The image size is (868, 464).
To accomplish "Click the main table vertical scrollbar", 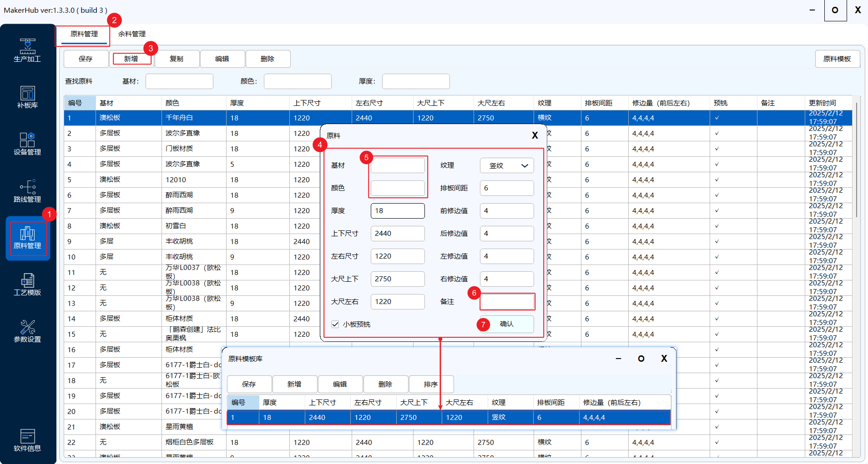I will [x=857, y=159].
